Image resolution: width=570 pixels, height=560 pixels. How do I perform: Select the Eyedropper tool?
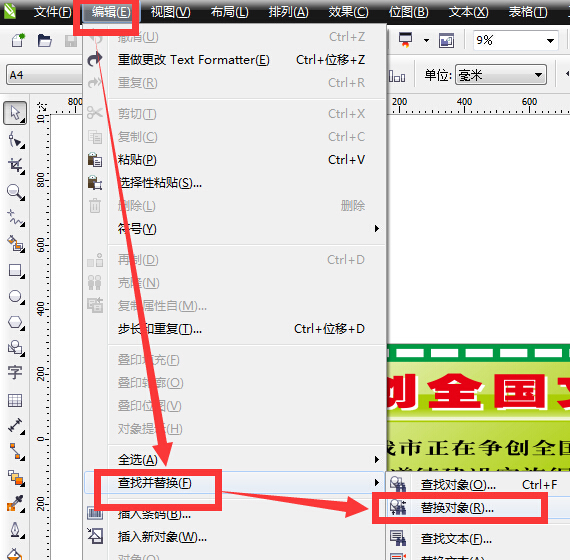(15, 504)
